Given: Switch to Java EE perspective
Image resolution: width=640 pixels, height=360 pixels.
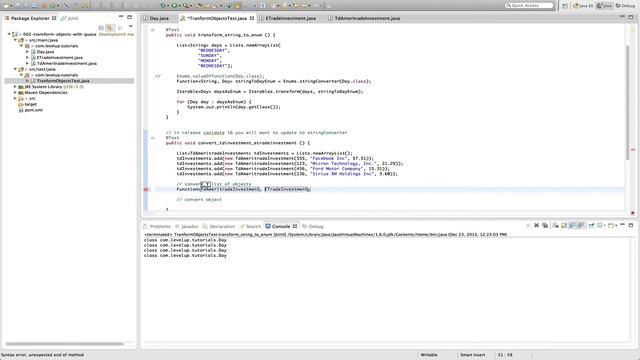Looking at the screenshot, I should [583, 6].
